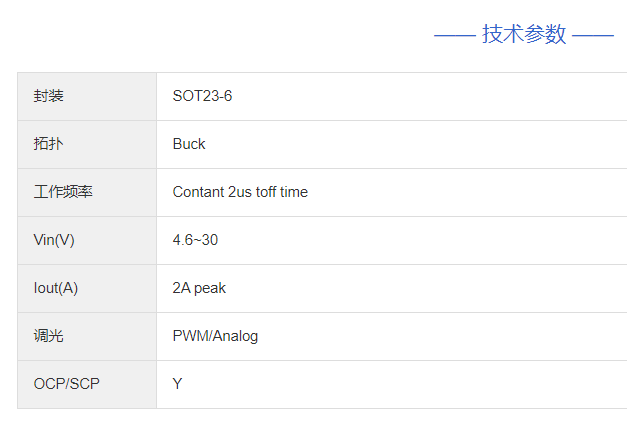This screenshot has width=627, height=422.
Task: Click the OCP/SCP label cell
Action: click(67, 384)
